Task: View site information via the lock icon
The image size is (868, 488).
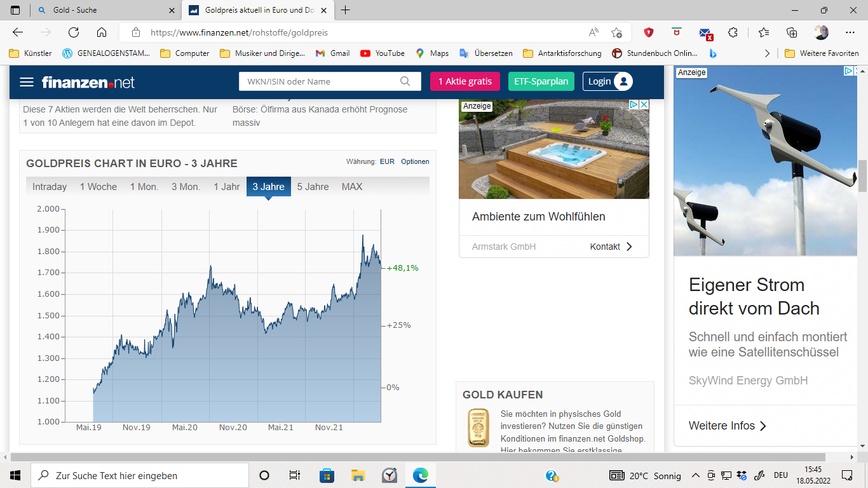Action: tap(135, 32)
